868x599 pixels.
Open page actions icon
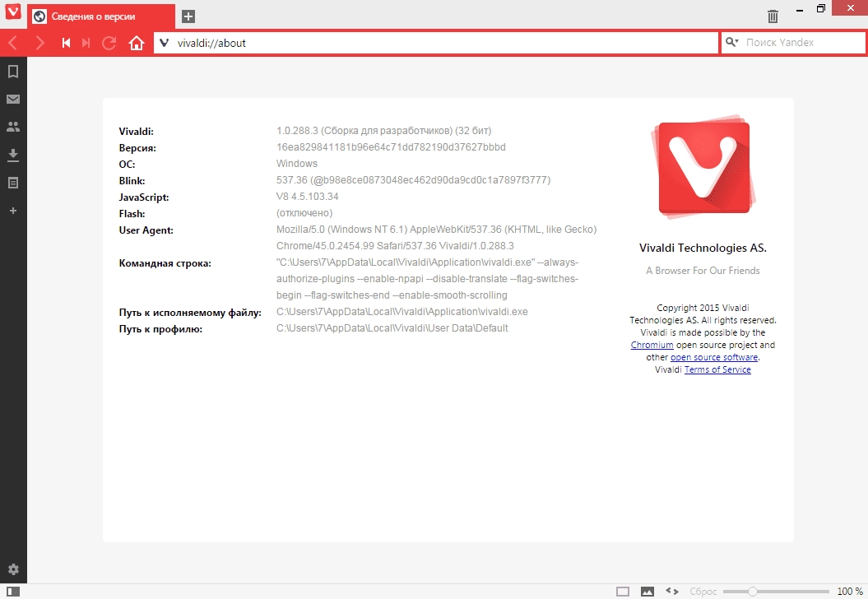tap(672, 592)
